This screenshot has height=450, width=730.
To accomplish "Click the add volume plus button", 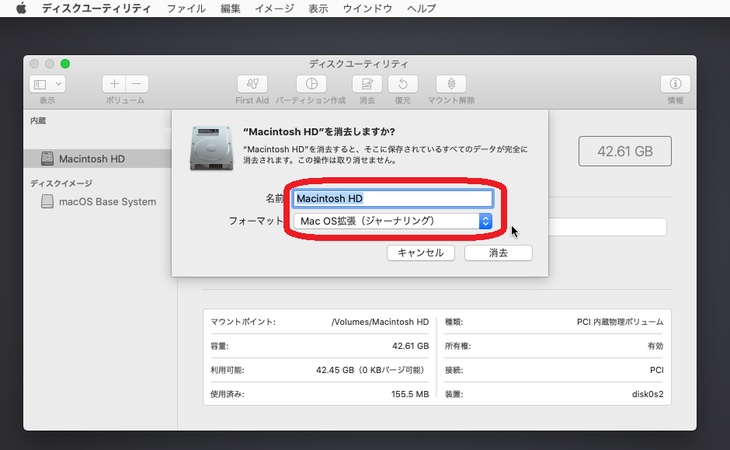I will [114, 84].
